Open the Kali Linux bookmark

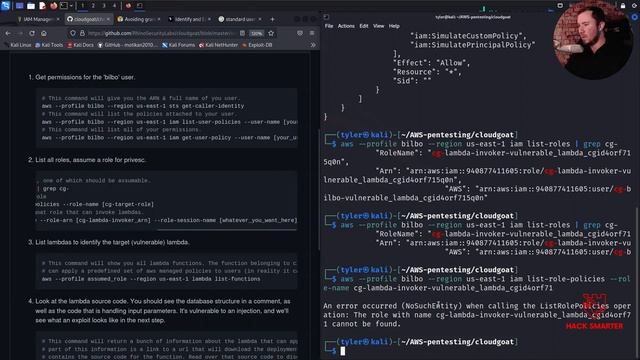17,45
